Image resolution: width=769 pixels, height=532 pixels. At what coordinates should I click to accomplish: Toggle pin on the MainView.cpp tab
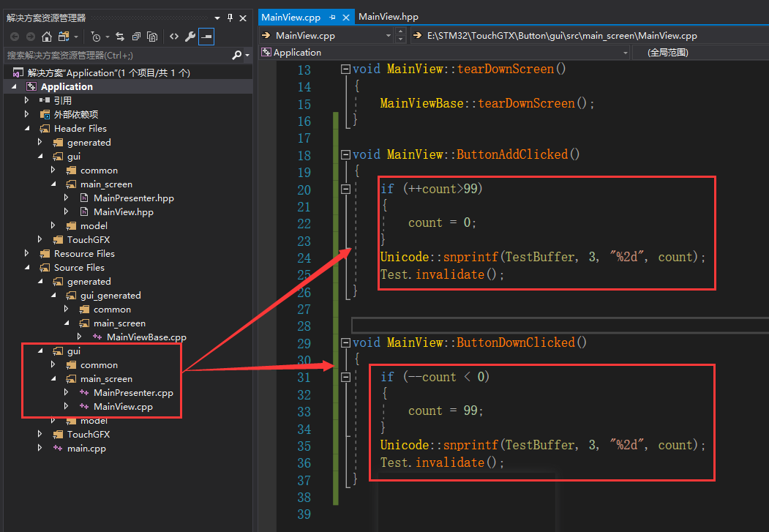coord(332,17)
